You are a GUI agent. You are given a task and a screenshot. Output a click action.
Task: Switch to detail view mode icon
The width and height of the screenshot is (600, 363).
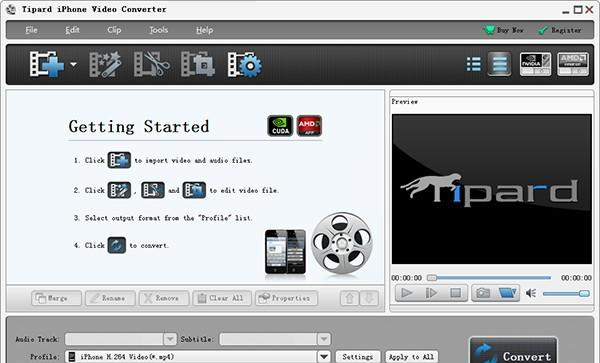click(x=499, y=64)
